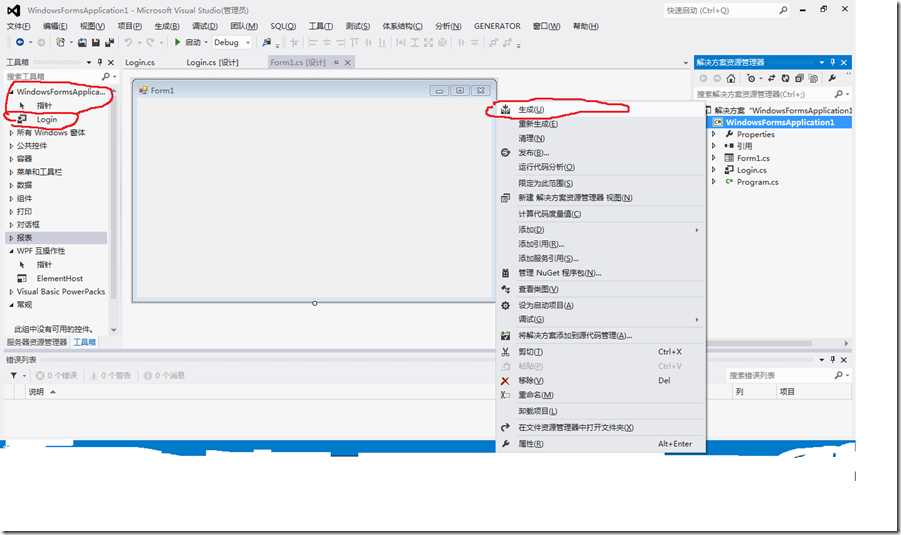Screen dimensions: 901x535
Task: Select 清理(N) clean in the context menu
Action: (600, 138)
